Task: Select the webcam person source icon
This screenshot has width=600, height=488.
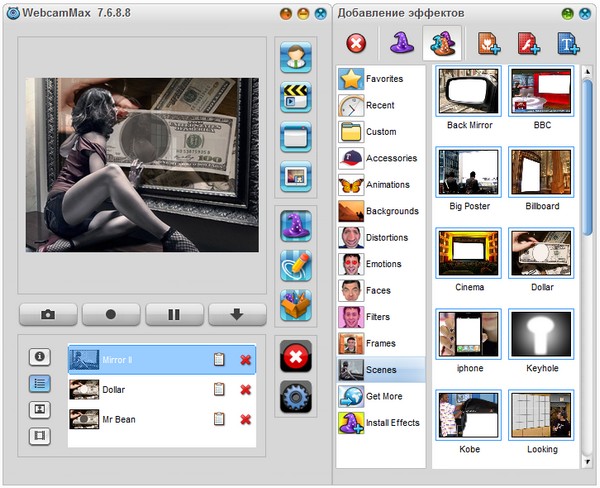Action: click(296, 57)
